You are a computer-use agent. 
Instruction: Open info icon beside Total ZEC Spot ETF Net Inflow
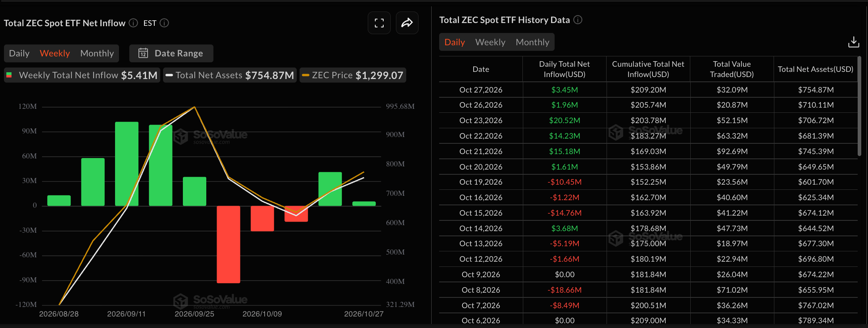133,23
